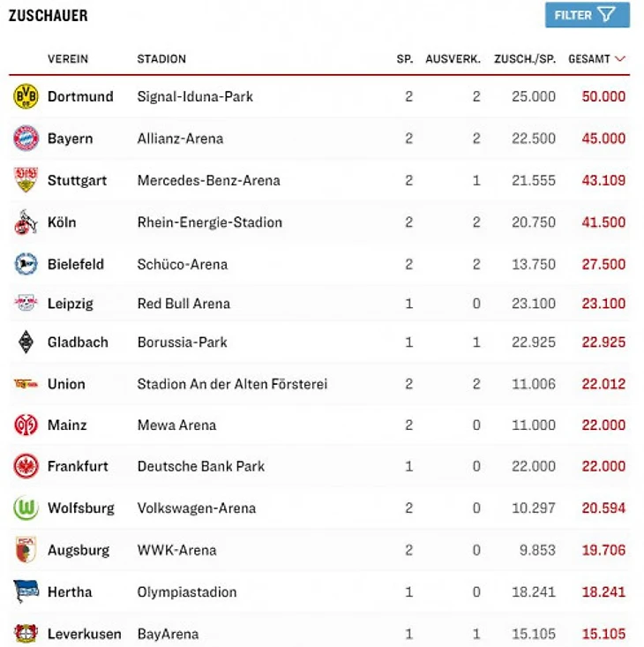Open the Dortmund team link
The image size is (644, 647).
[x=80, y=96]
